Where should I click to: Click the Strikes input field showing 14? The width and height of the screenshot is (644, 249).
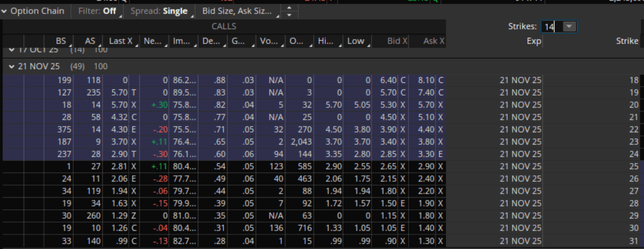pyautogui.click(x=552, y=26)
